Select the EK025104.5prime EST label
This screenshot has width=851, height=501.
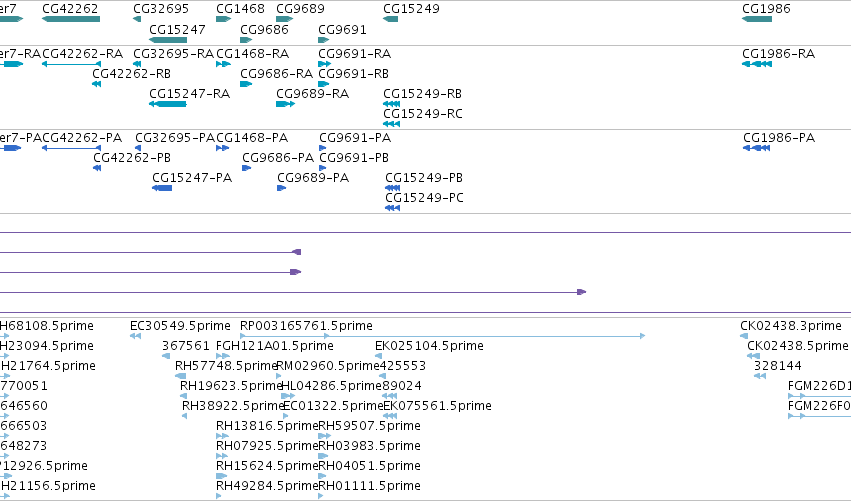tap(429, 346)
